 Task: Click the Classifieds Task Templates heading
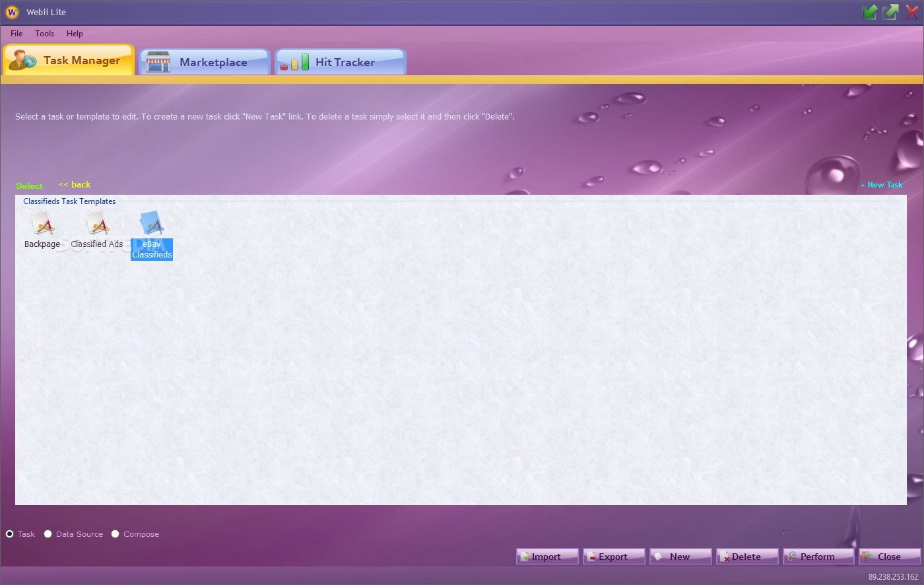69,201
